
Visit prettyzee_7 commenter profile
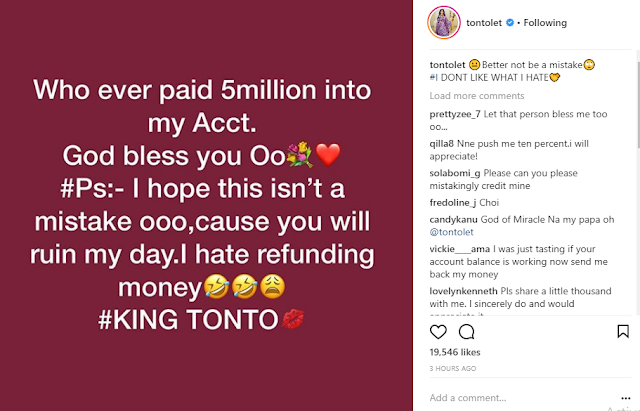point(455,114)
